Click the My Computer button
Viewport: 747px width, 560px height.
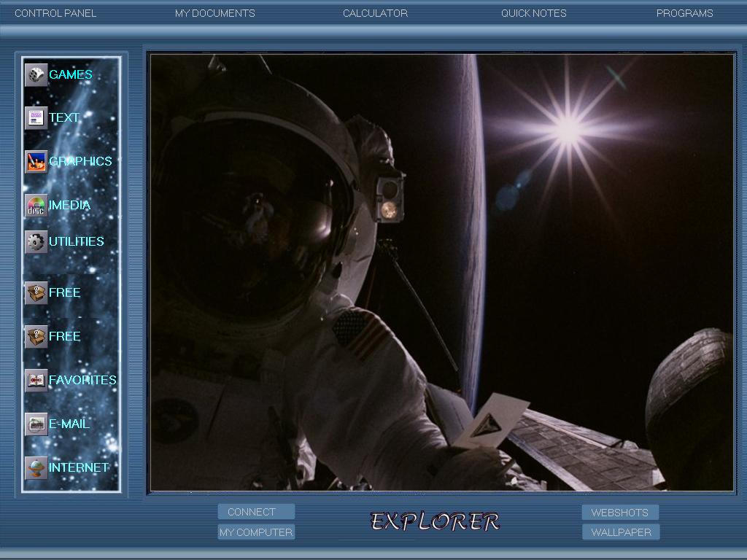pos(256,532)
